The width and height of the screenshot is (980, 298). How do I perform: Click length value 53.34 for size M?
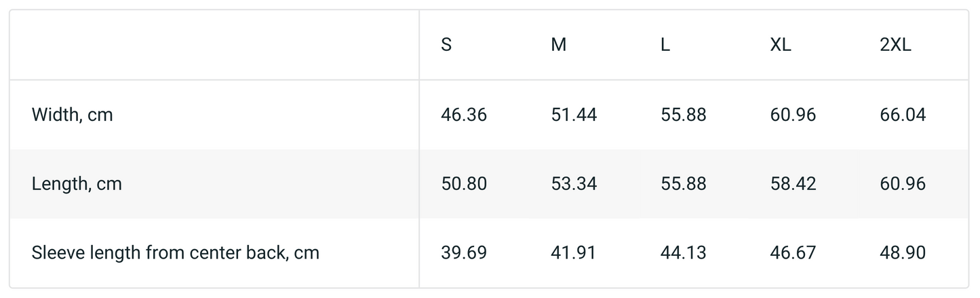click(x=574, y=184)
